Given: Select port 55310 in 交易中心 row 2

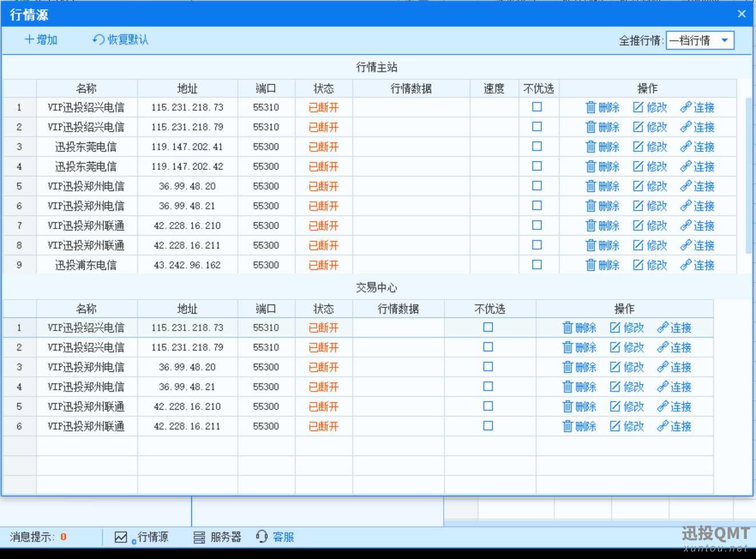Looking at the screenshot, I should click(x=266, y=348).
